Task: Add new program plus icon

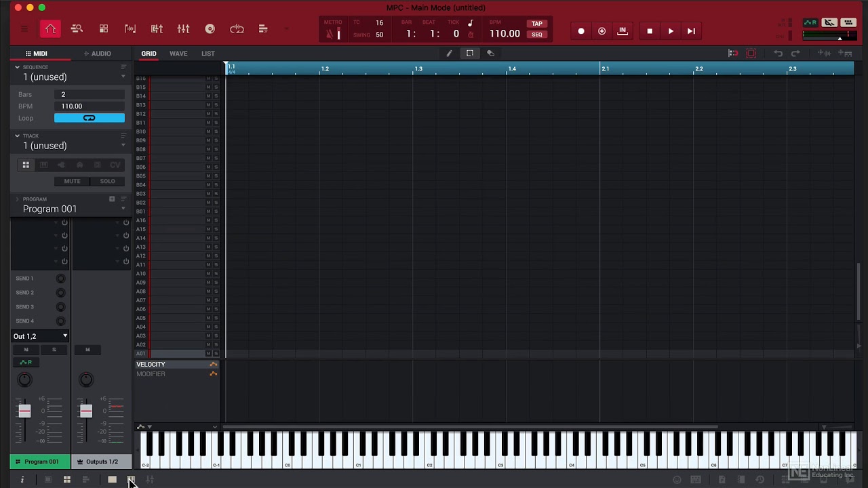Action: coord(112,199)
